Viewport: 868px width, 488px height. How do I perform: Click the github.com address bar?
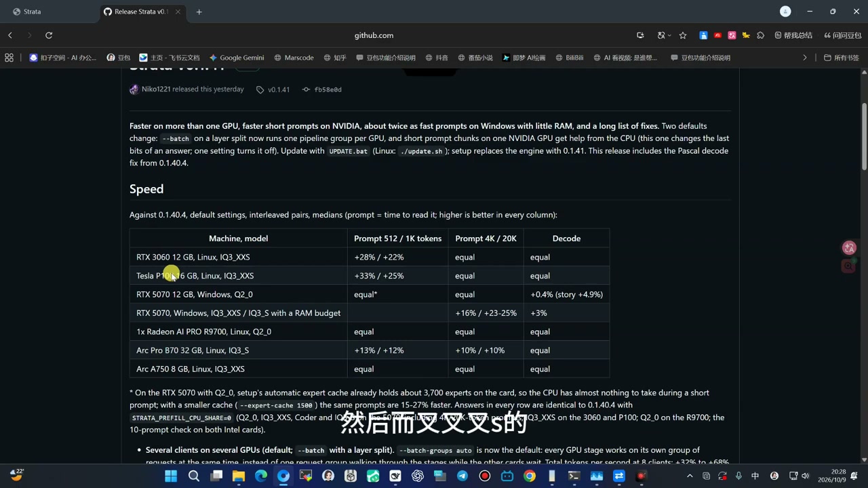point(374,35)
